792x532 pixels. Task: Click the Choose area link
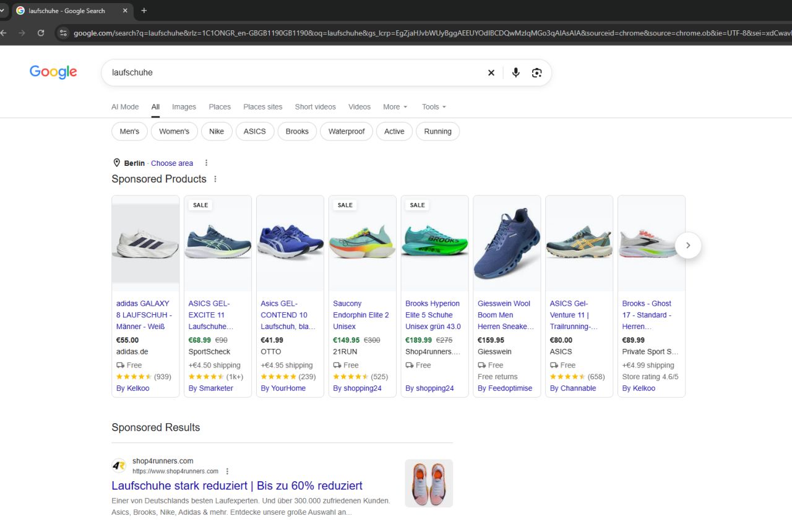pyautogui.click(x=172, y=163)
